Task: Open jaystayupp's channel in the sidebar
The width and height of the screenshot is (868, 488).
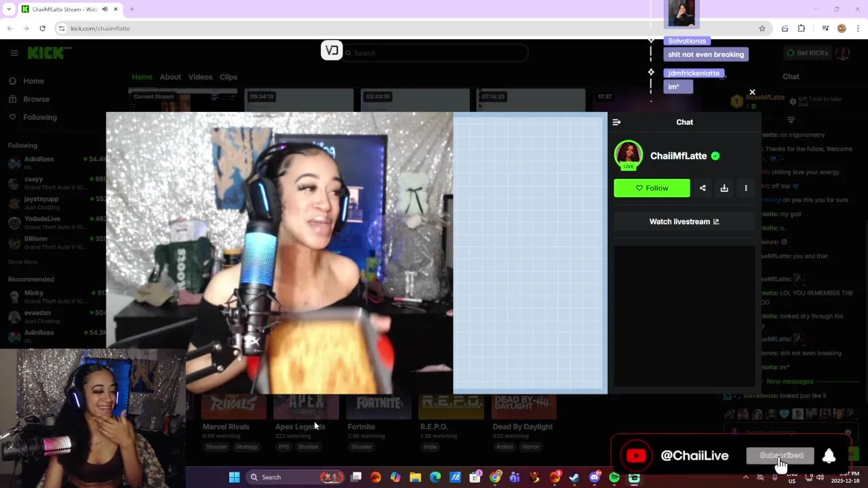Action: (56, 203)
